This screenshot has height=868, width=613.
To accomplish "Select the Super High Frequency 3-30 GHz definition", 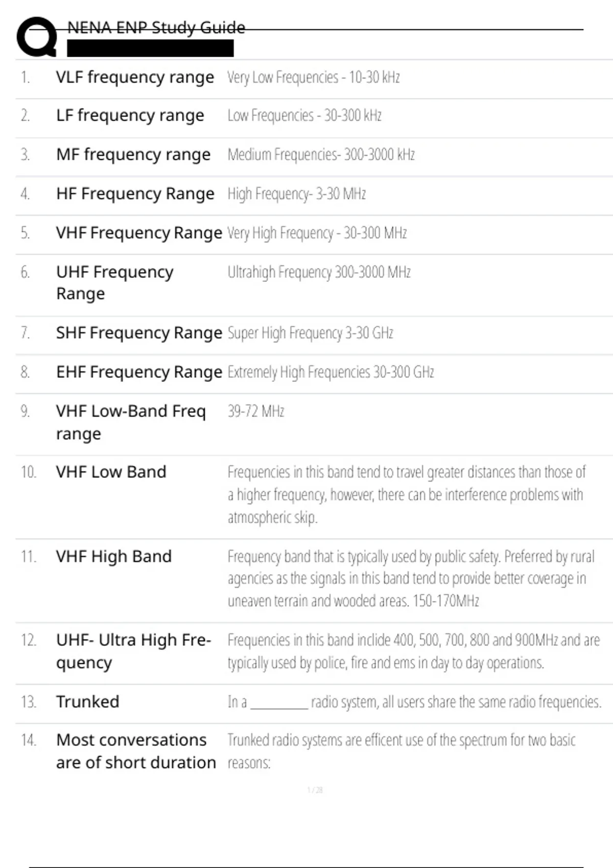I will point(310,333).
